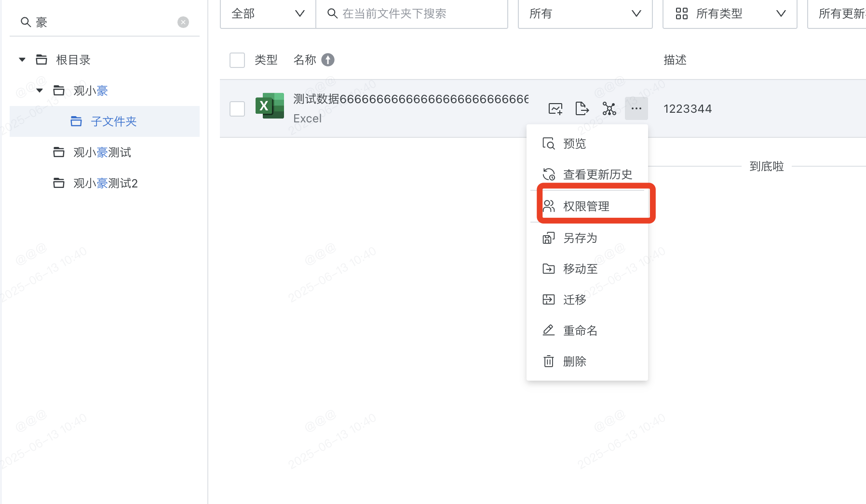Tick the checkbox for the 测试数据 Excel row
The image size is (866, 504).
pyautogui.click(x=237, y=109)
